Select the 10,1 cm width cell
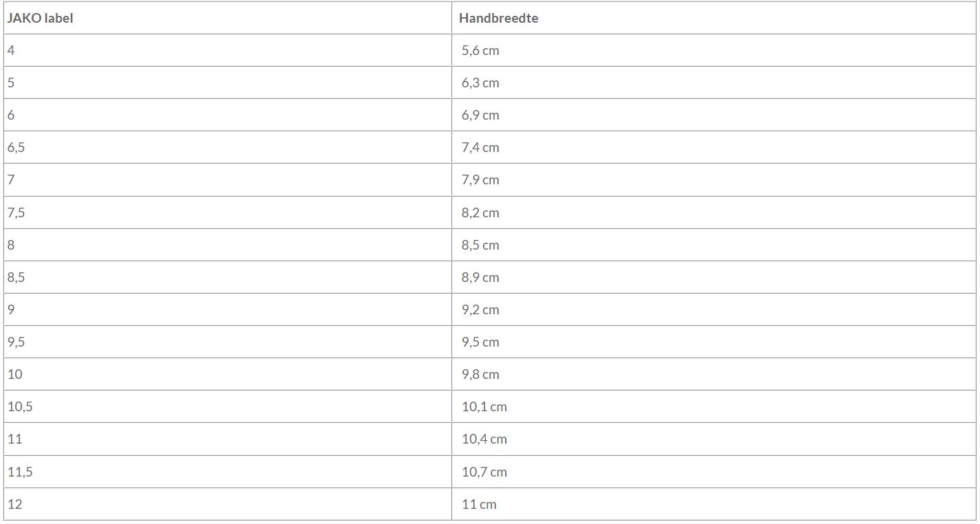 484,406
